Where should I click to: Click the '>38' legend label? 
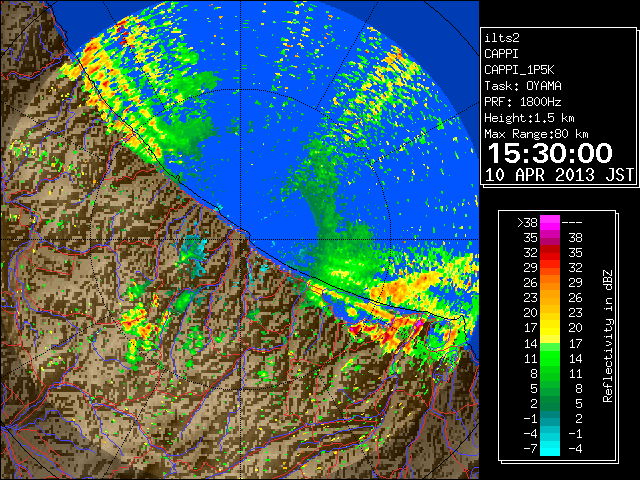(x=527, y=222)
